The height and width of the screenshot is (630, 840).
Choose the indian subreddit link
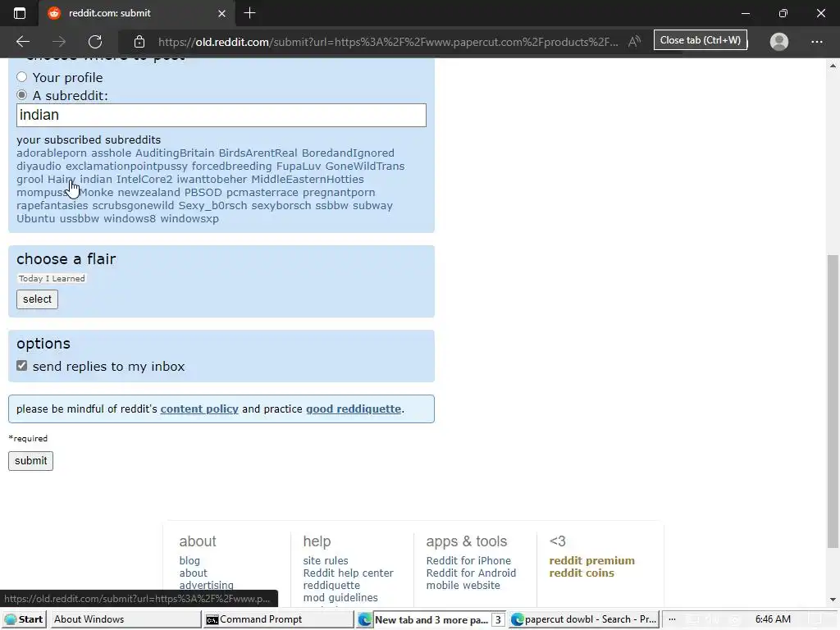click(96, 180)
